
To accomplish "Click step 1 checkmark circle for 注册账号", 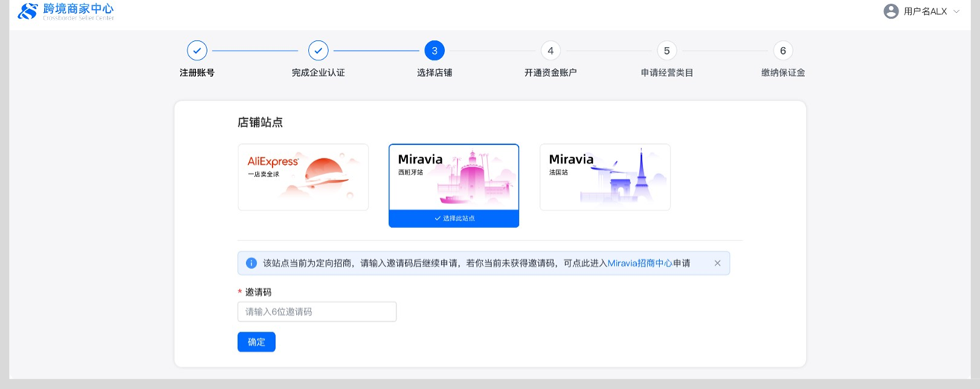I will (197, 50).
